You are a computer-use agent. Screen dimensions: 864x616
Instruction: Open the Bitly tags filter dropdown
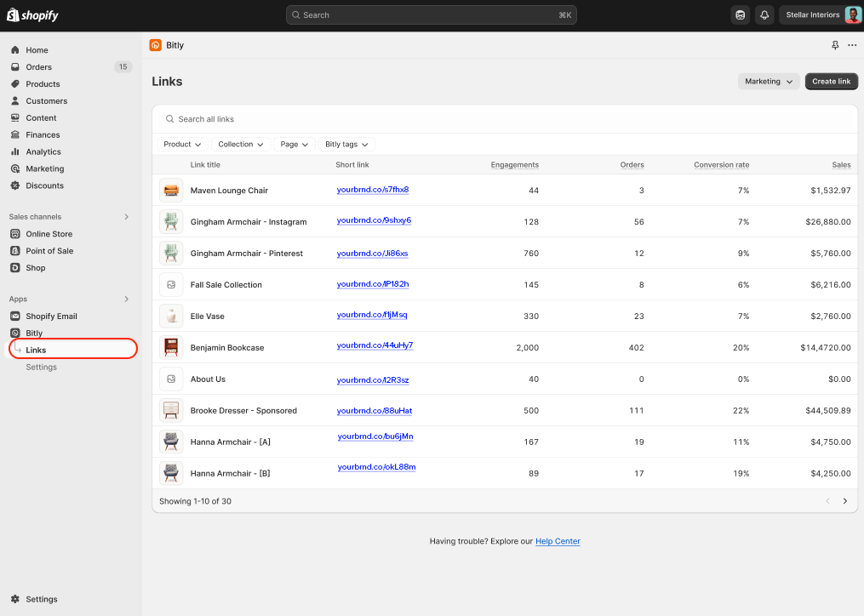tap(346, 144)
